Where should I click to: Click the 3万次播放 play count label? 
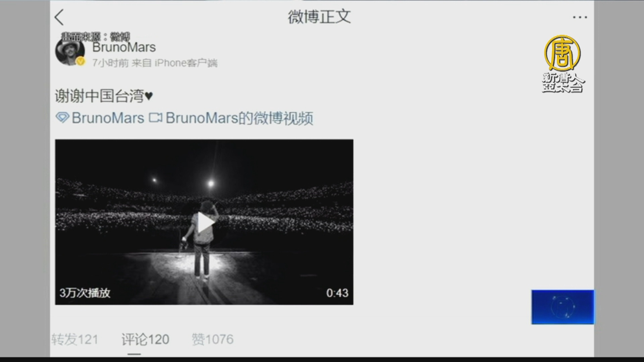coord(85,293)
